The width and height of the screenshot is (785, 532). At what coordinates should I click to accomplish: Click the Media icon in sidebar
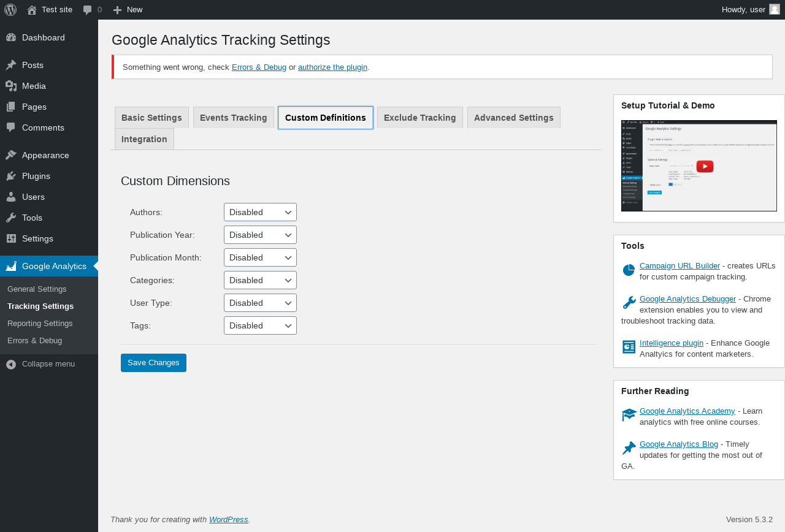click(x=11, y=86)
